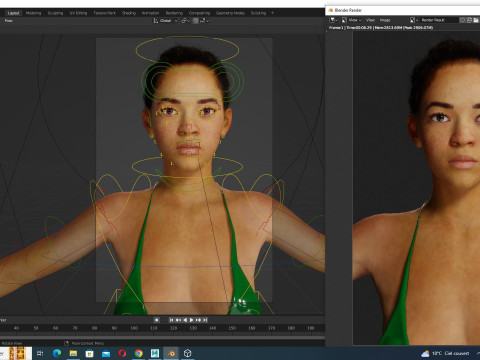Open the View menu in the Blender Render window
This screenshot has height=360, width=480.
coord(370,20)
